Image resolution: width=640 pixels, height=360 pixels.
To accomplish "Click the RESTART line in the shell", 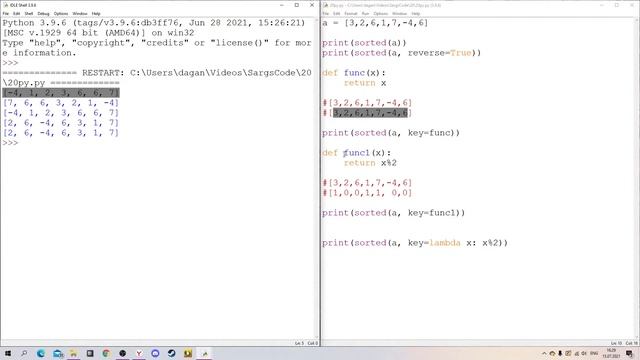I will [157, 78].
